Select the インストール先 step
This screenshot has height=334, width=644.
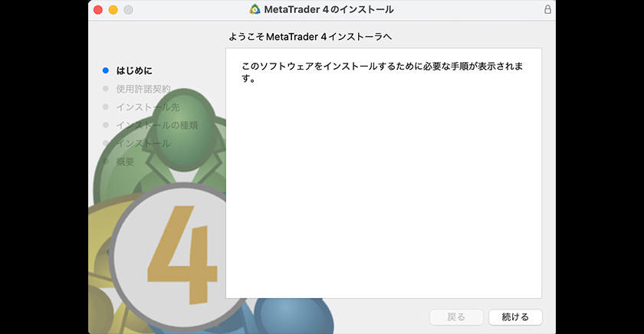147,107
